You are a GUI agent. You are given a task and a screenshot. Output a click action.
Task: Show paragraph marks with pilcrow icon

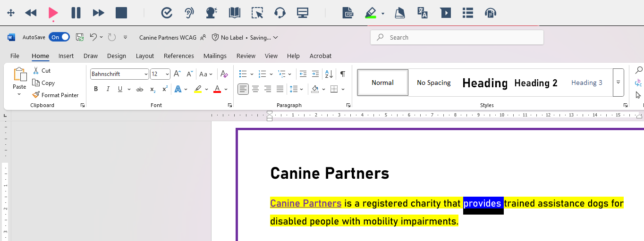coord(343,74)
